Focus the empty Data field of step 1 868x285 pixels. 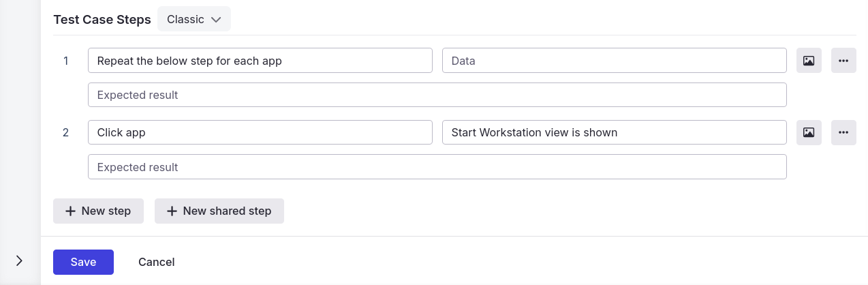[x=615, y=61]
